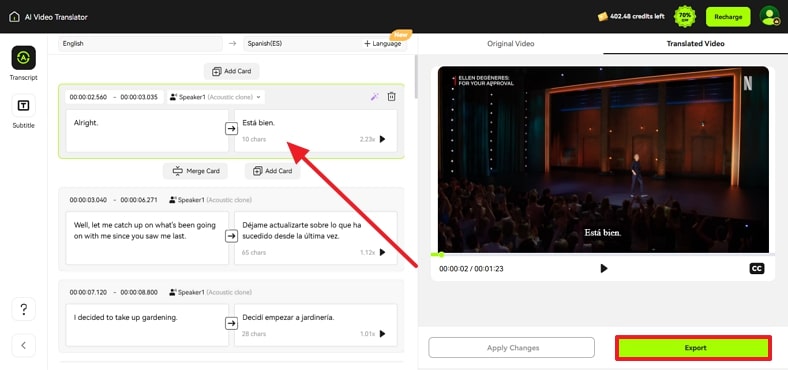Image resolution: width=788 pixels, height=370 pixels.
Task: Click the 00:00:02 / 00:01:23 time readout
Action: tap(471, 269)
